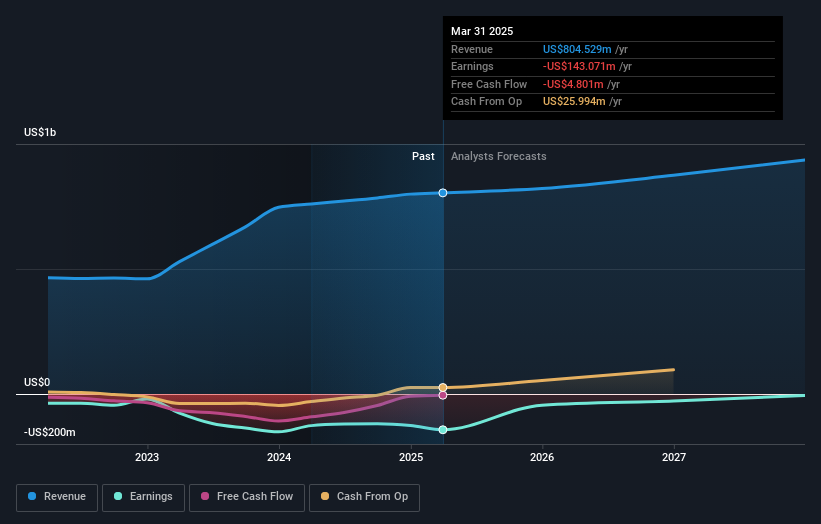Click the -US$4.801m free cash flow value

click(573, 84)
